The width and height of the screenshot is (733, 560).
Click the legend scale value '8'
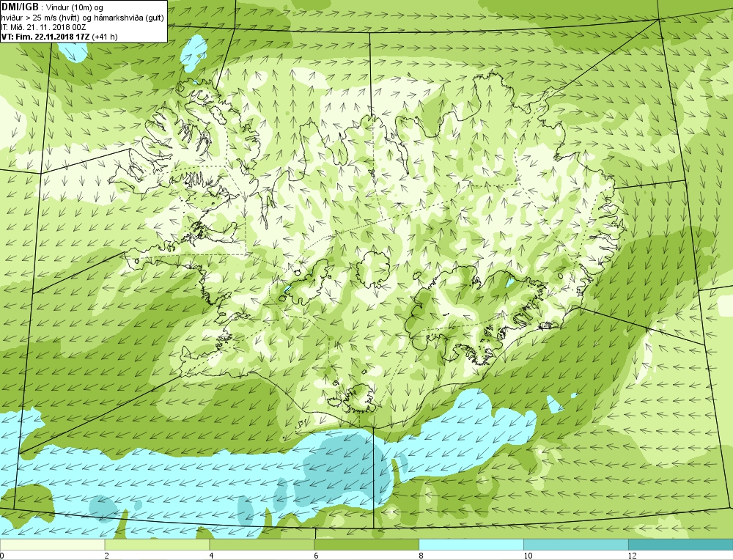click(421, 556)
